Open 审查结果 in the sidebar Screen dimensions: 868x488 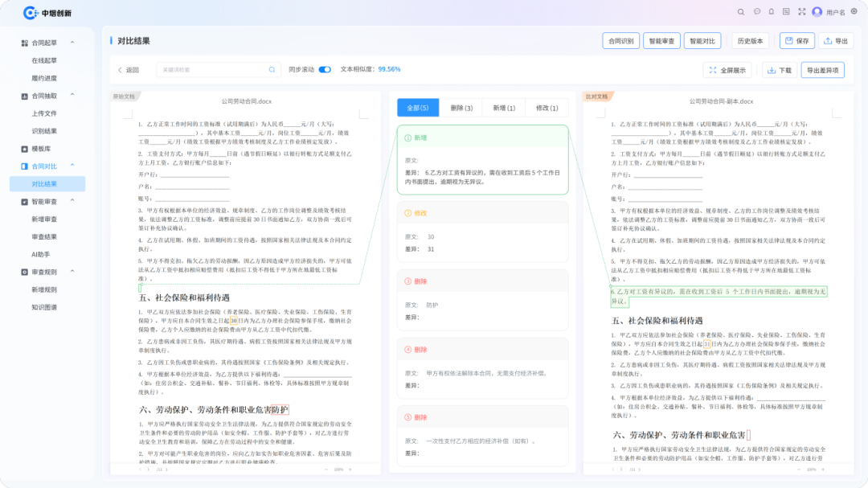coord(44,237)
